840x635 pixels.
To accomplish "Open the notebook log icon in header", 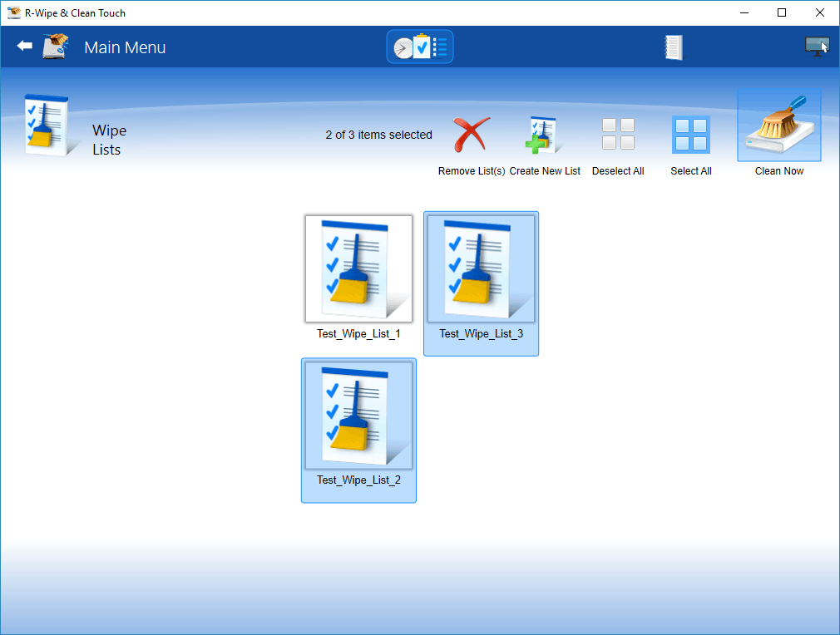I will tap(674, 47).
